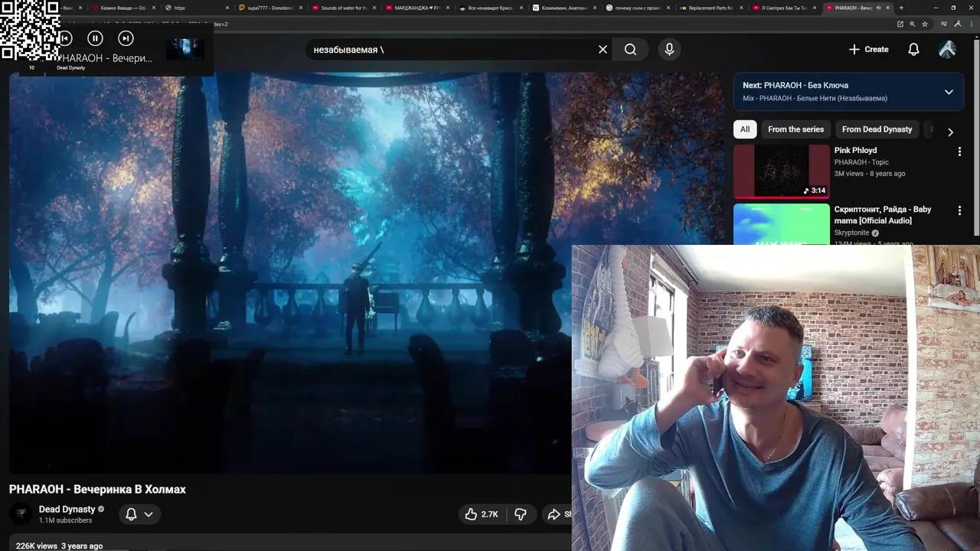Open Скриптонит Baby mama video title

(883, 215)
